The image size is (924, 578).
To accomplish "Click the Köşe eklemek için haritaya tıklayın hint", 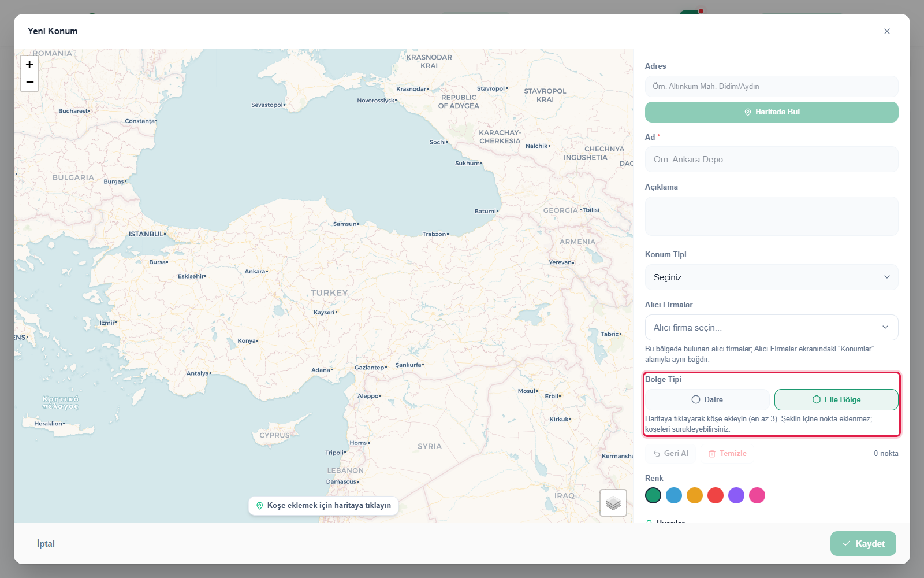I will coord(323,506).
